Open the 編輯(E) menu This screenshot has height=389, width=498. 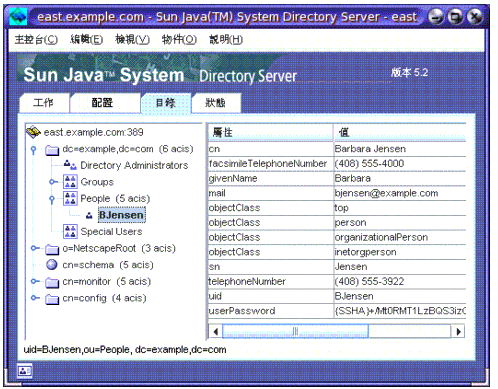tap(86, 40)
